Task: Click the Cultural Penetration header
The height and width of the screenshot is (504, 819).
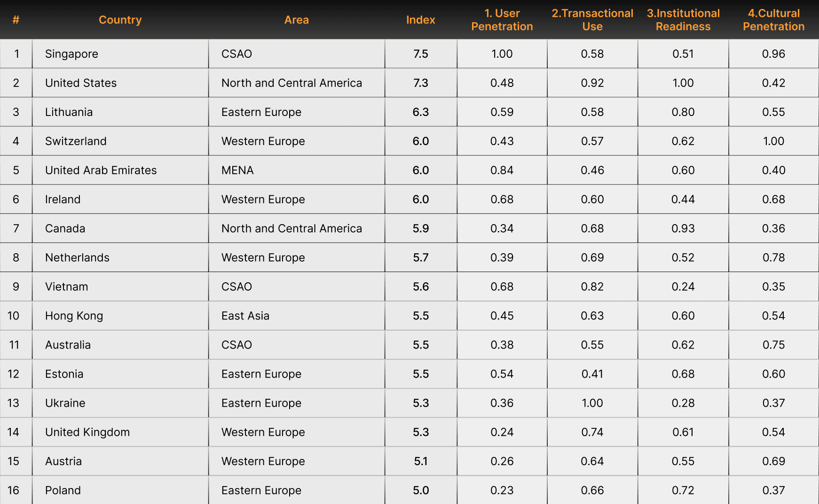Action: [x=773, y=20]
